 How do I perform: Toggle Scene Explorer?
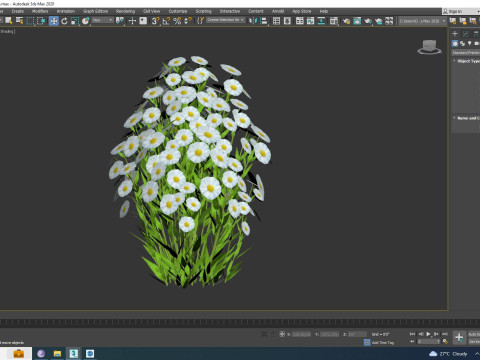[x=276, y=21]
